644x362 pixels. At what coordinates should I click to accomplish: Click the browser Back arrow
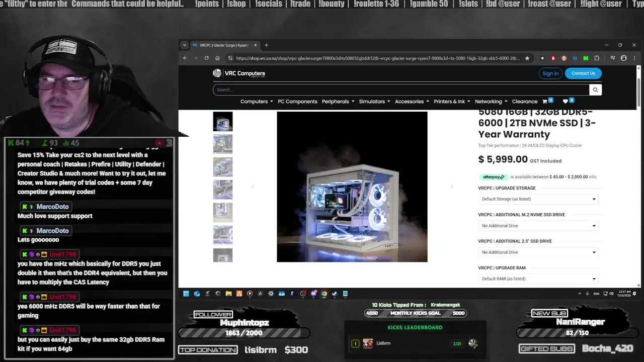point(185,58)
